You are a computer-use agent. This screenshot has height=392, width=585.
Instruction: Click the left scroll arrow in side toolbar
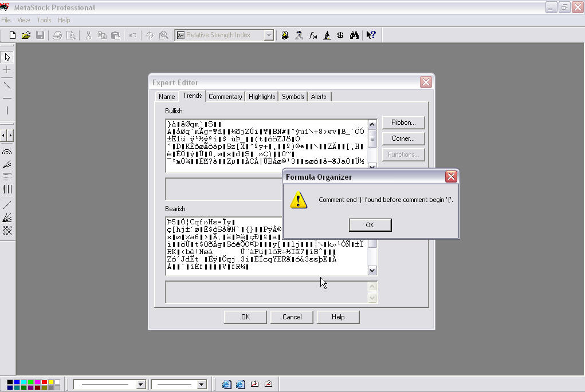coord(3,135)
